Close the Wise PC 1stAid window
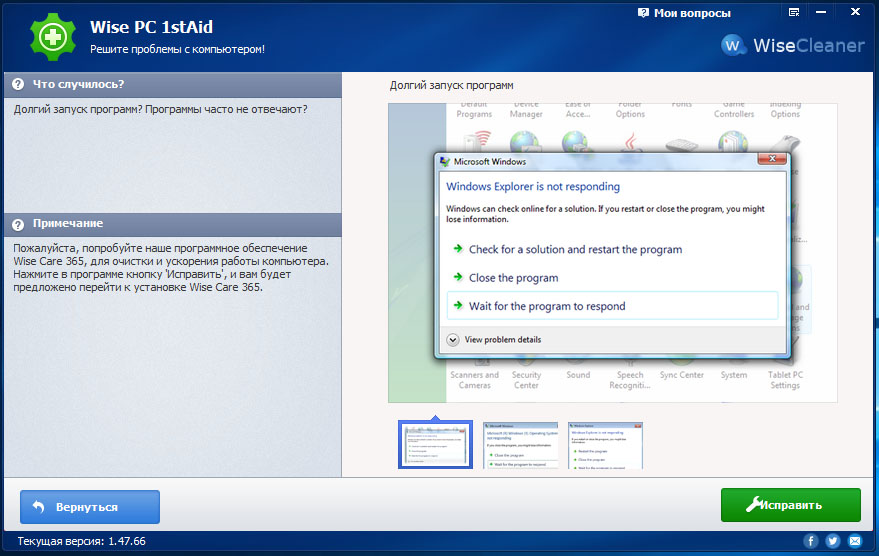This screenshot has width=879, height=556. click(855, 12)
